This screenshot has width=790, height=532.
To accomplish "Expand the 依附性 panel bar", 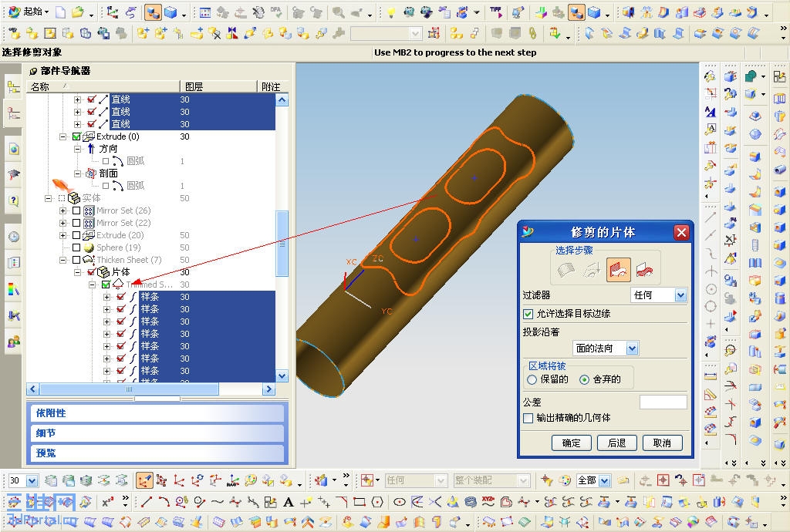I will click(157, 413).
